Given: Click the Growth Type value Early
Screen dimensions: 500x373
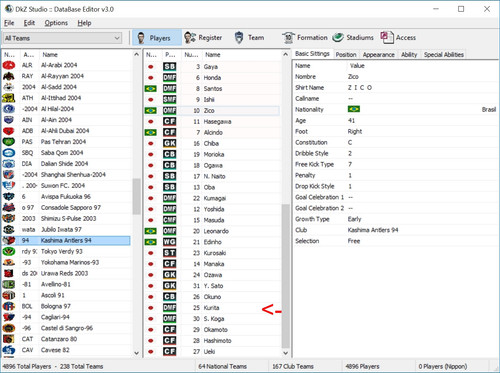Looking at the screenshot, I should [354, 219].
